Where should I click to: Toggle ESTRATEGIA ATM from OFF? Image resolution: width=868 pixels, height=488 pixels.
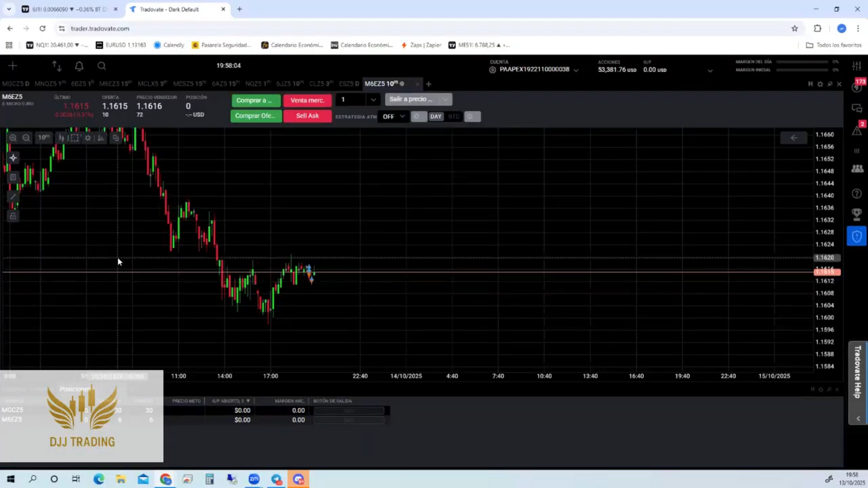point(393,116)
